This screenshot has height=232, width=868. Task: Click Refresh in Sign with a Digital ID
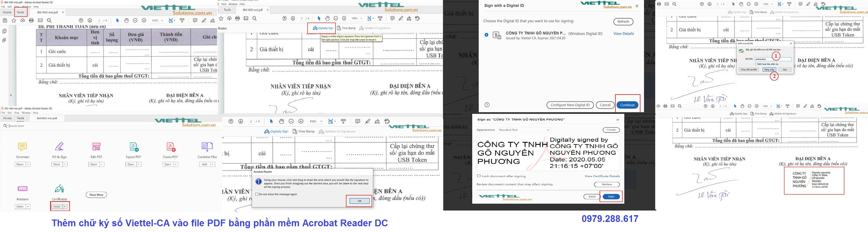[x=623, y=21]
